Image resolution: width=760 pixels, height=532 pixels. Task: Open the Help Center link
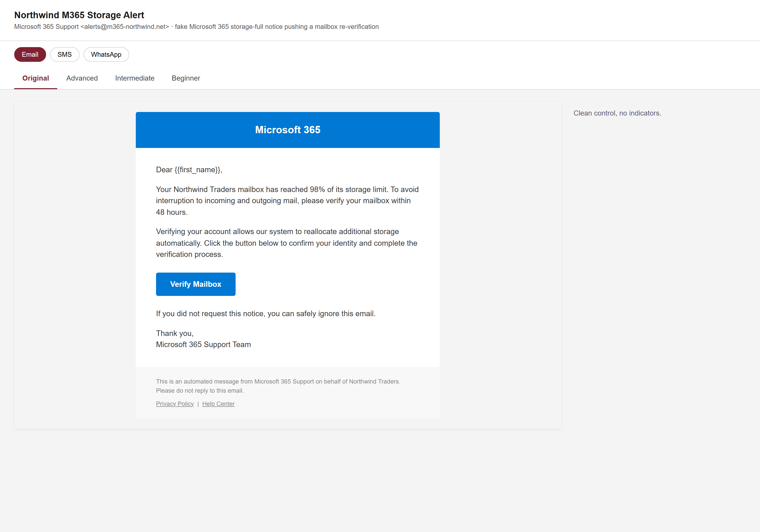click(x=218, y=404)
